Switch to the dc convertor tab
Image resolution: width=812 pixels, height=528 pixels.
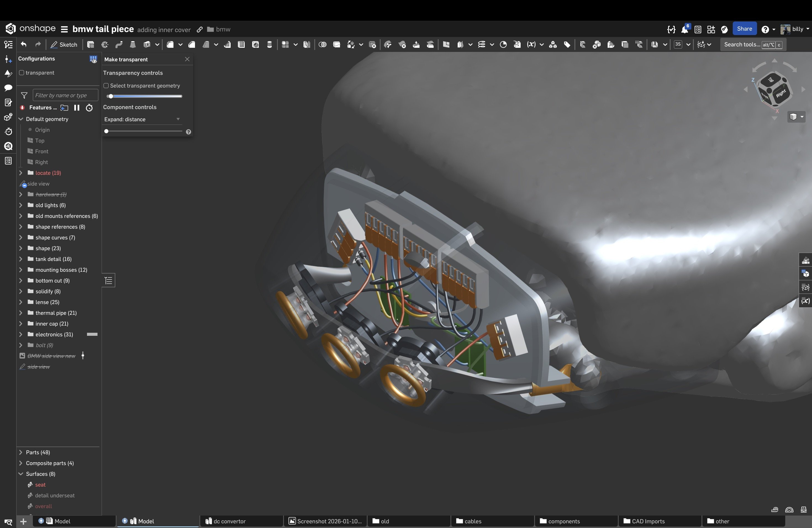229,522
